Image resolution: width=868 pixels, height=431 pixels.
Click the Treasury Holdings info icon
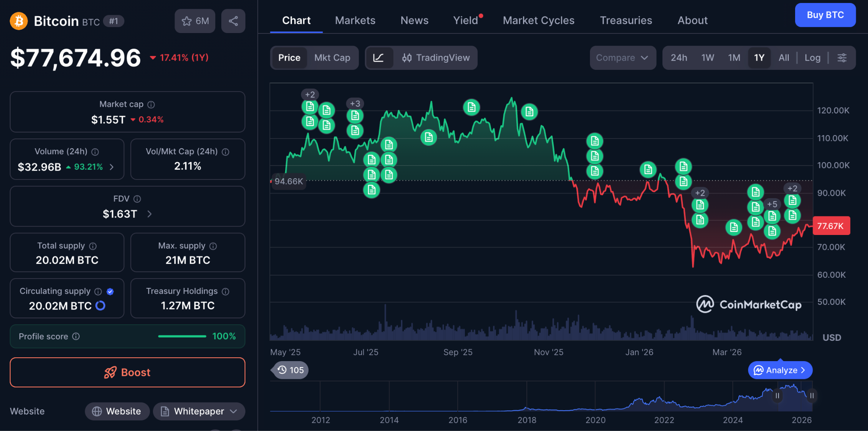point(225,291)
